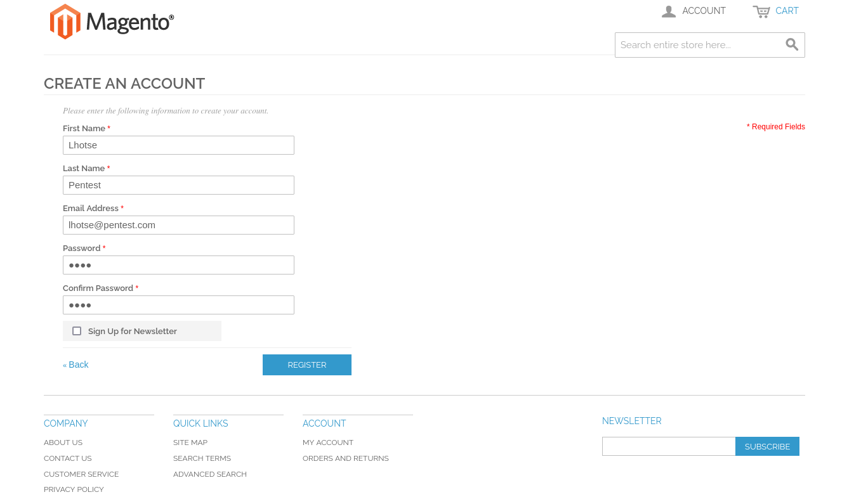Open SITE MAP footer link
Screen dimensions: 861x504
pyautogui.click(x=190, y=443)
